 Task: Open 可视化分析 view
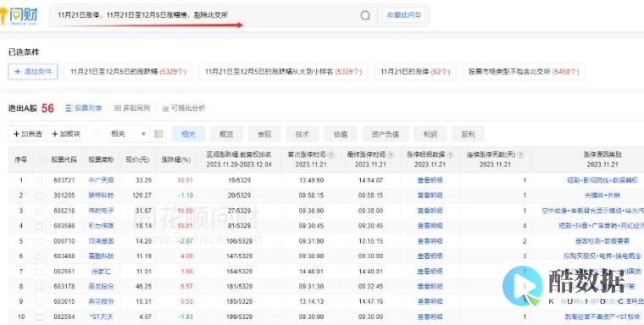pyautogui.click(x=184, y=109)
